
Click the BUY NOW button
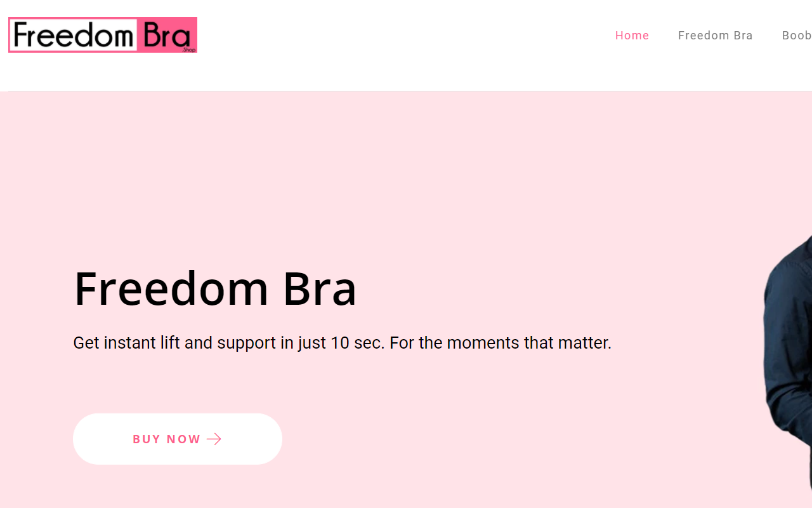178,439
